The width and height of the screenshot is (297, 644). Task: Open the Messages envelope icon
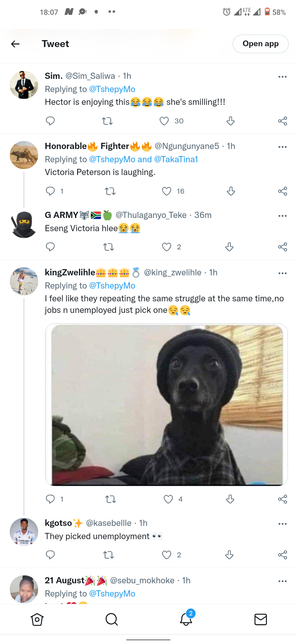[x=260, y=619]
